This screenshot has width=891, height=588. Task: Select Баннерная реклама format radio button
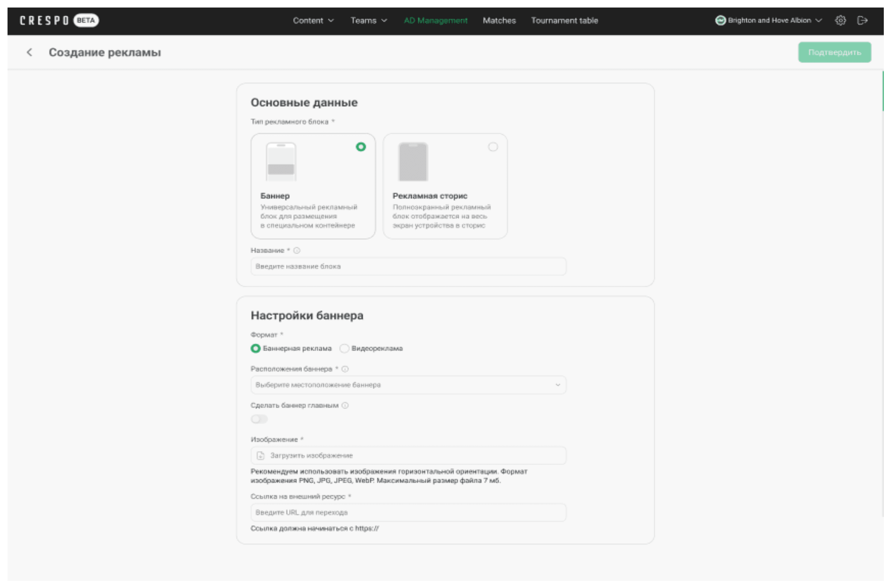click(256, 349)
